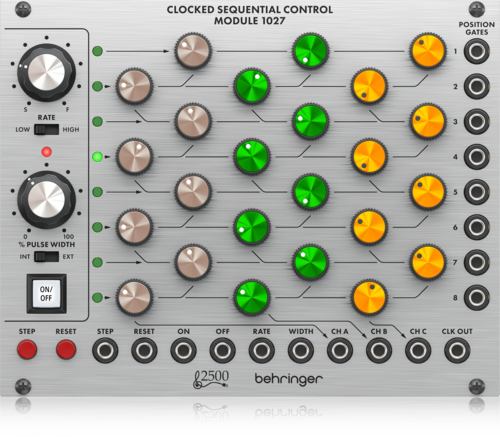The width and height of the screenshot is (500, 437).
Task: Turn step 8 beige channel A knob
Action: (134, 297)
